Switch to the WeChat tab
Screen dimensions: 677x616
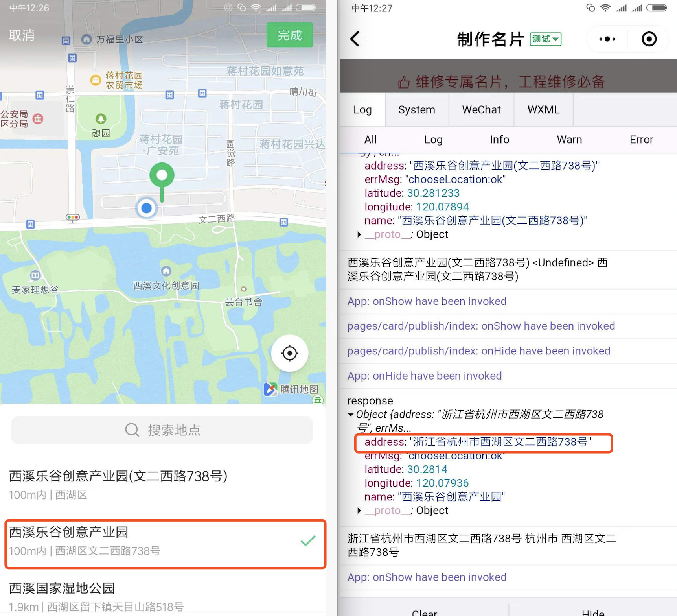click(x=481, y=110)
